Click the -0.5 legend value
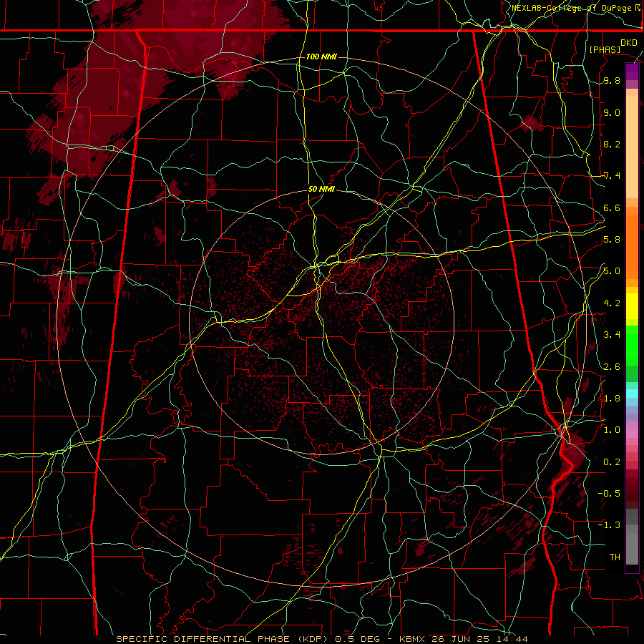644x644 pixels. coord(609,494)
